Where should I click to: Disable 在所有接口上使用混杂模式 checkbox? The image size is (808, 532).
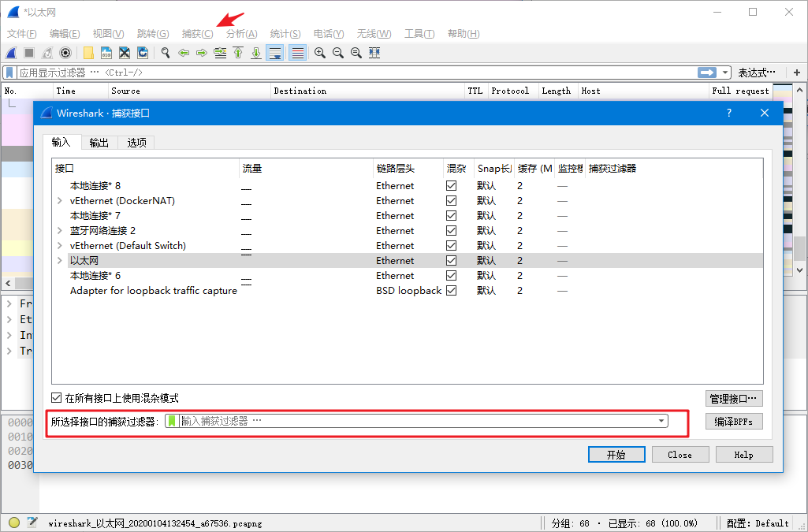[57, 397]
